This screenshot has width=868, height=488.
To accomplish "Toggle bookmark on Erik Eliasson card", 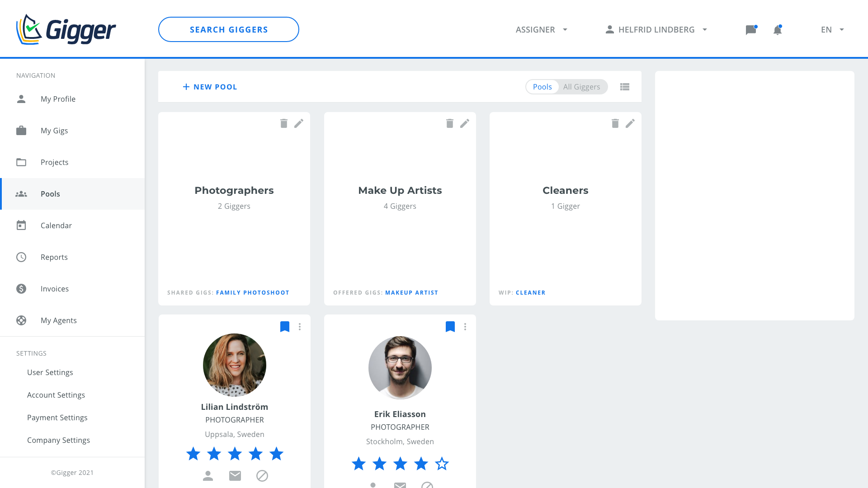I will click(x=450, y=327).
